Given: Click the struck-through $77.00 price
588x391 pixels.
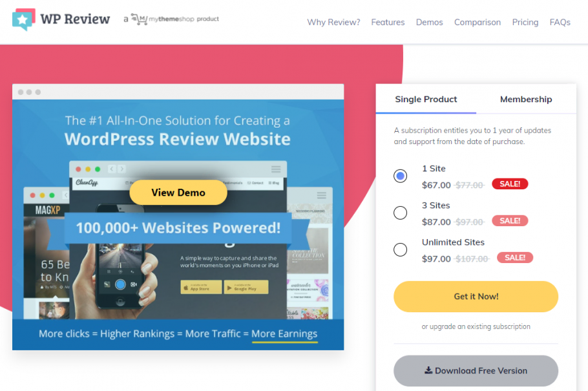Looking at the screenshot, I should [469, 185].
